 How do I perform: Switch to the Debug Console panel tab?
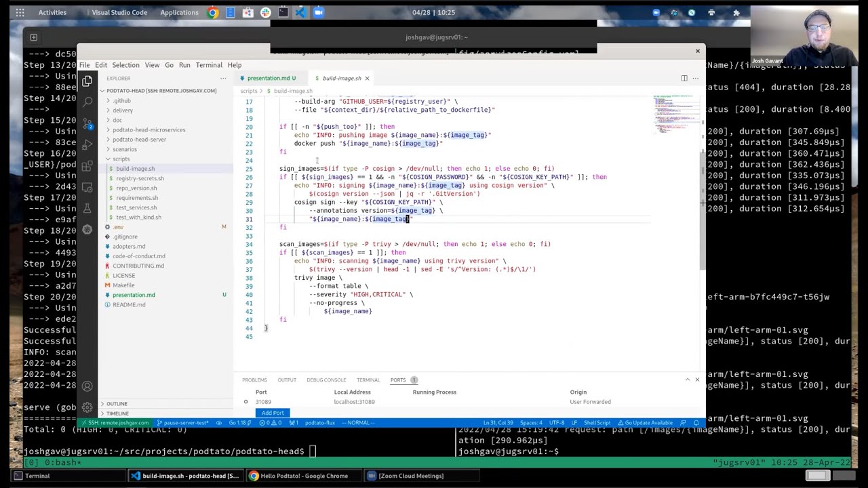point(326,380)
